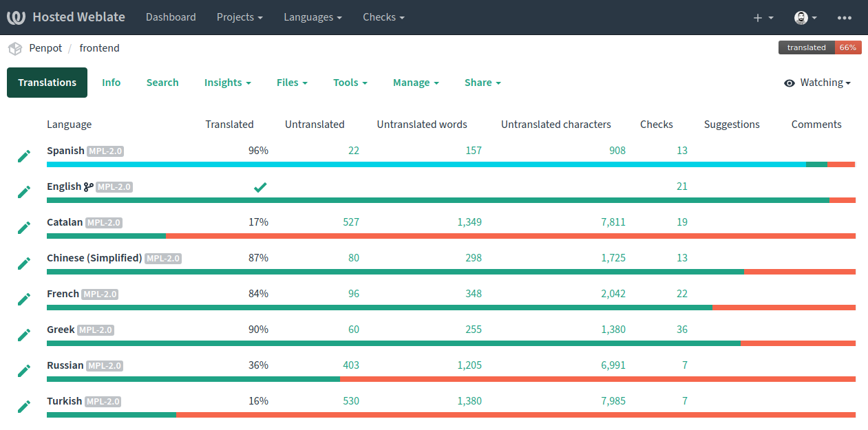Open the Search tab
The width and height of the screenshot is (868, 430).
pyautogui.click(x=162, y=83)
